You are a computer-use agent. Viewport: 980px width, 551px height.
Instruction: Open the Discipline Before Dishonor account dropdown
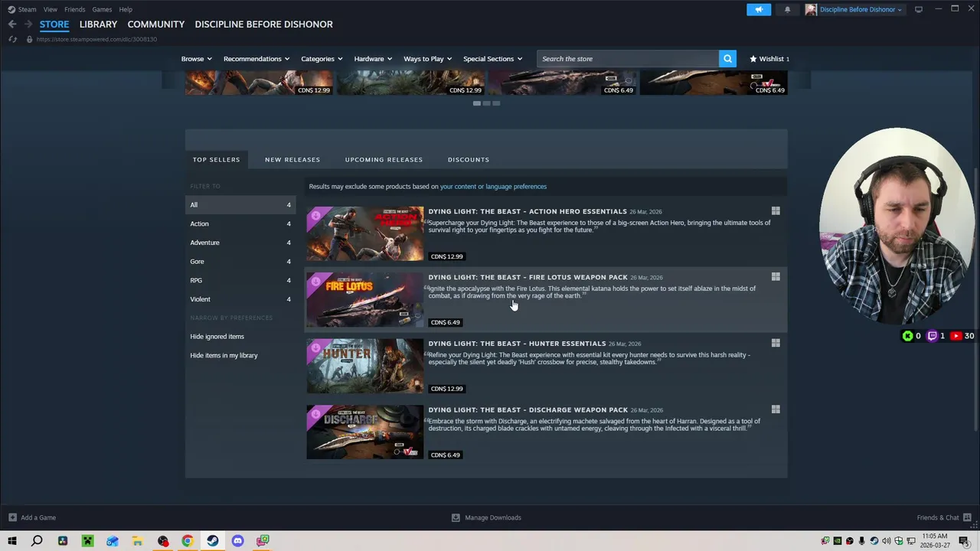861,9
